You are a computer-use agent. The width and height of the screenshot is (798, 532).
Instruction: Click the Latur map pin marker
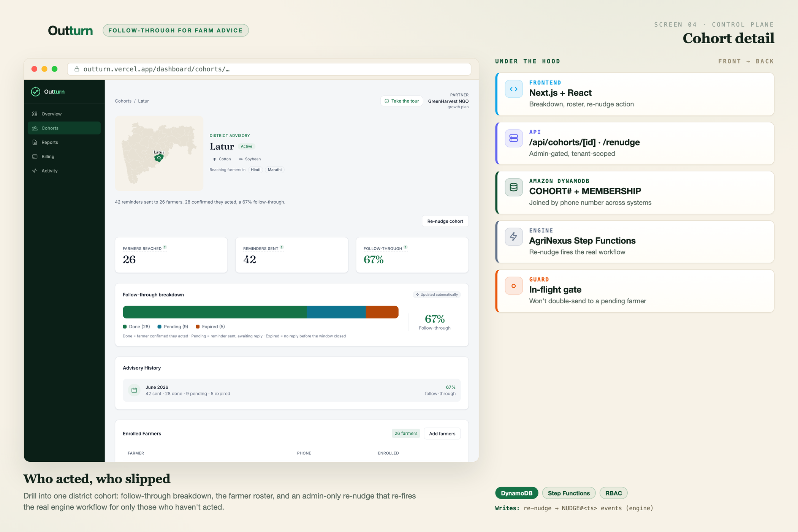(159, 158)
